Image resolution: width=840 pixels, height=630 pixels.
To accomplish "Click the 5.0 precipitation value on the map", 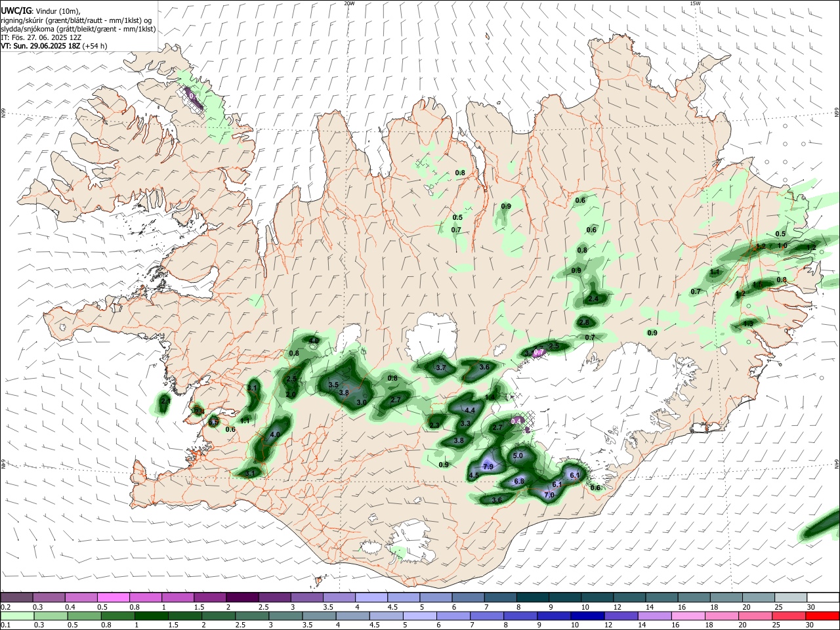I will click(x=518, y=456).
